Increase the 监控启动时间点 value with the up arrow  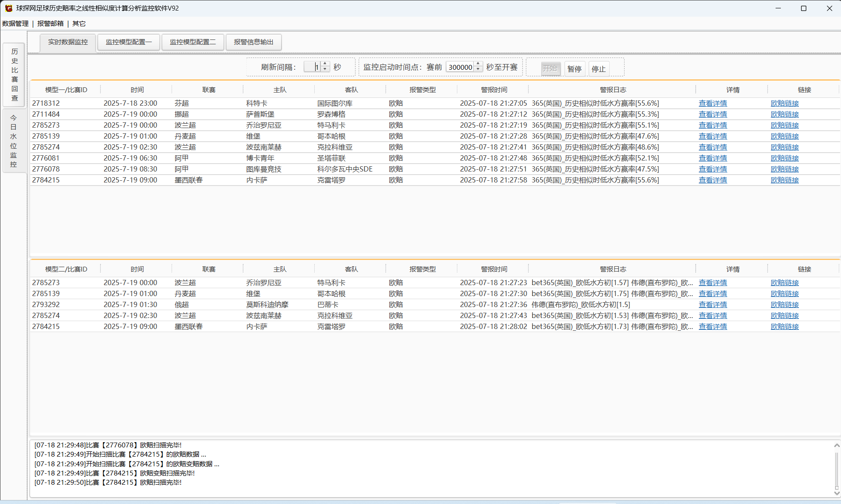tap(478, 64)
